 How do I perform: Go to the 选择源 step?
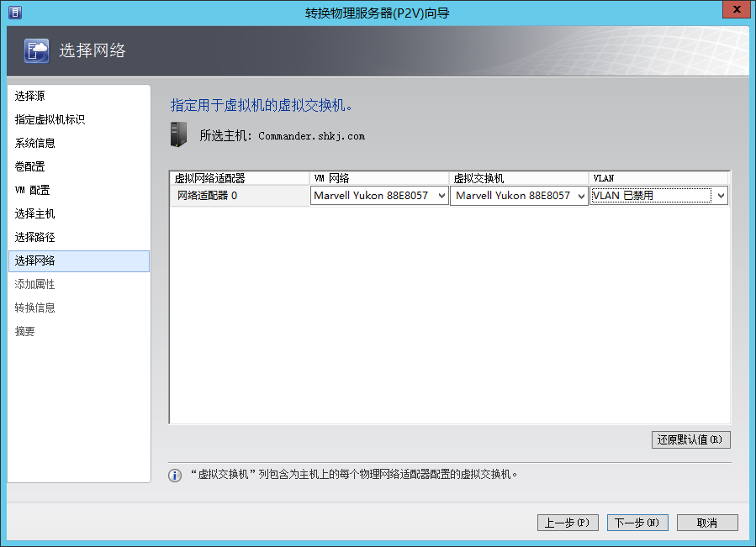30,96
